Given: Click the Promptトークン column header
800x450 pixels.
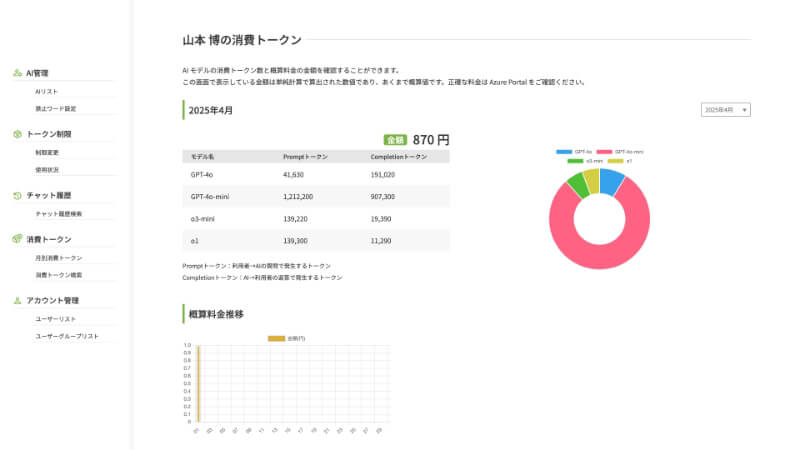Looking at the screenshot, I should [305, 157].
